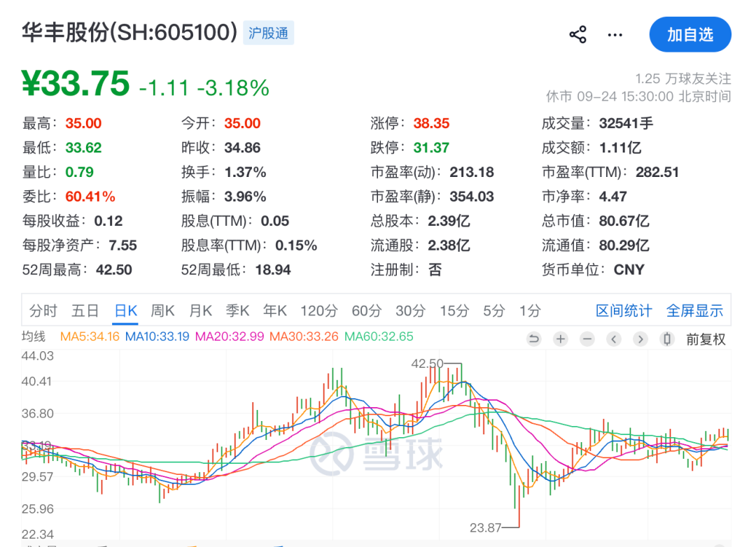Image resolution: width=756 pixels, height=547 pixels.
Task: Open 全屏显示 fullscreen chart
Action: coord(695,311)
